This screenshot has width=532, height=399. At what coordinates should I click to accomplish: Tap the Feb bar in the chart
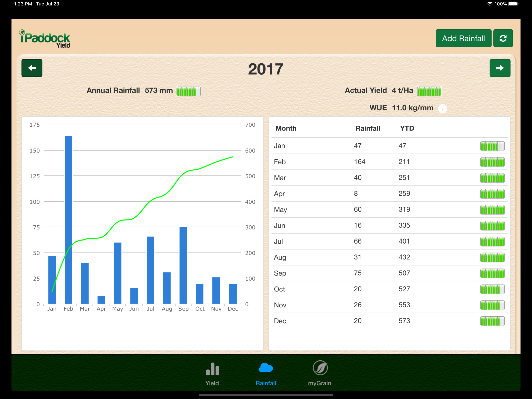[68, 220]
